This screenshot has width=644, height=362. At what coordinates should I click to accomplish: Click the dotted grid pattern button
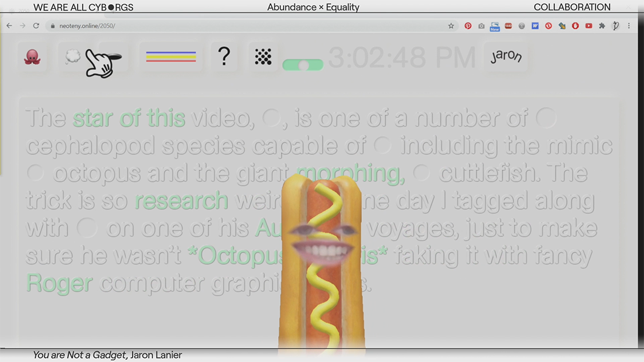tap(263, 57)
